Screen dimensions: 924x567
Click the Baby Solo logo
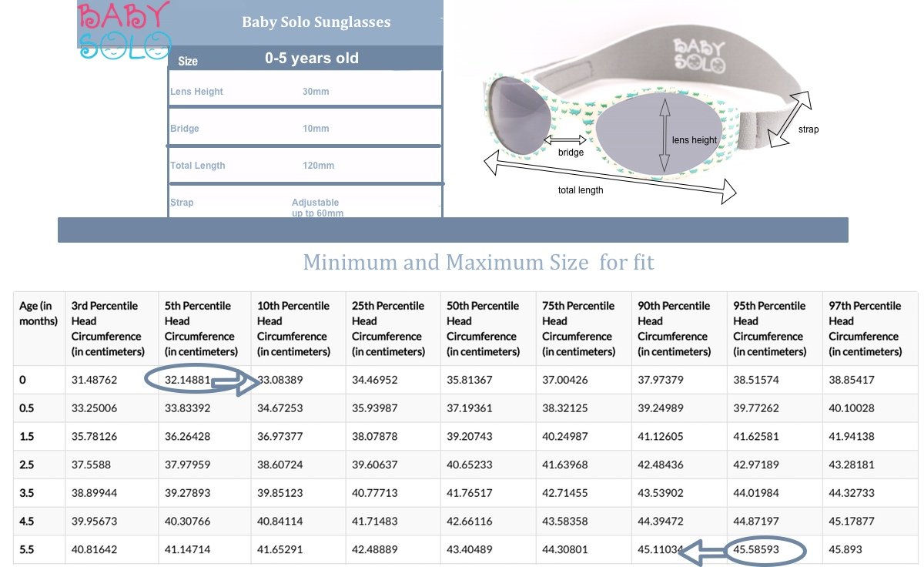pos(124,30)
